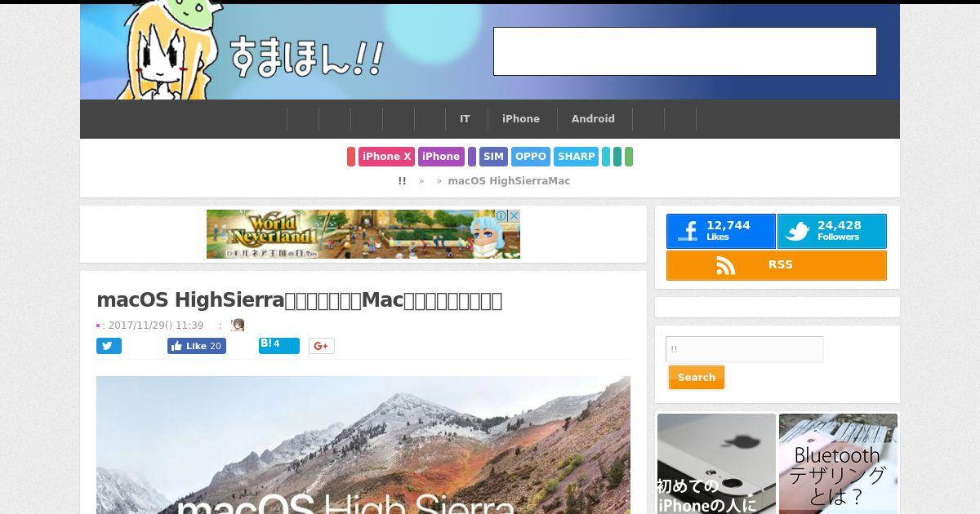Click the Facebook Like 20 button
The image size is (980, 514).
point(197,346)
